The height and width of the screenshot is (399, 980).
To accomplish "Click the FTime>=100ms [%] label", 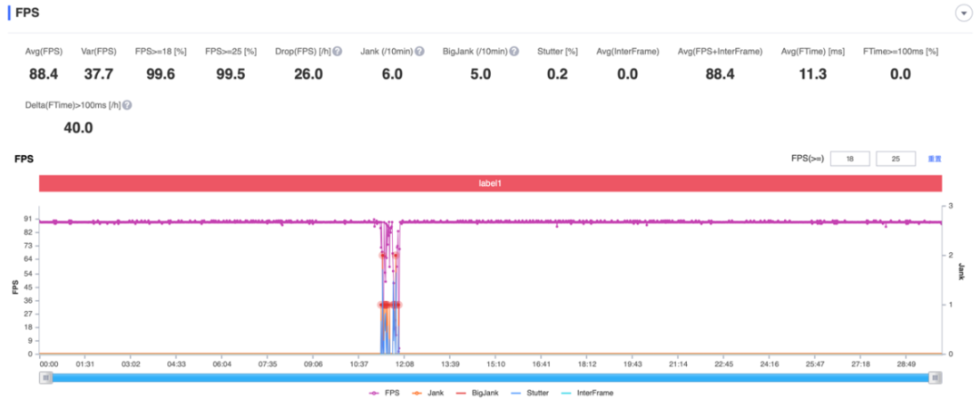I will [x=901, y=52].
